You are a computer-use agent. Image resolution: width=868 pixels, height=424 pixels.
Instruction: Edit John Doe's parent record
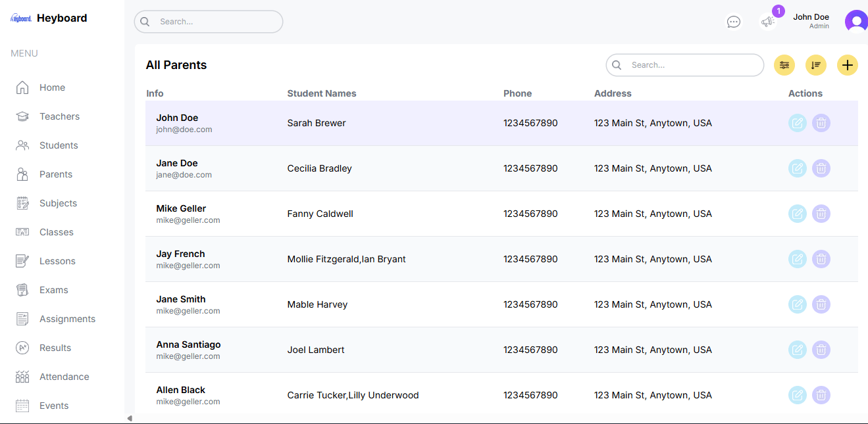(798, 123)
